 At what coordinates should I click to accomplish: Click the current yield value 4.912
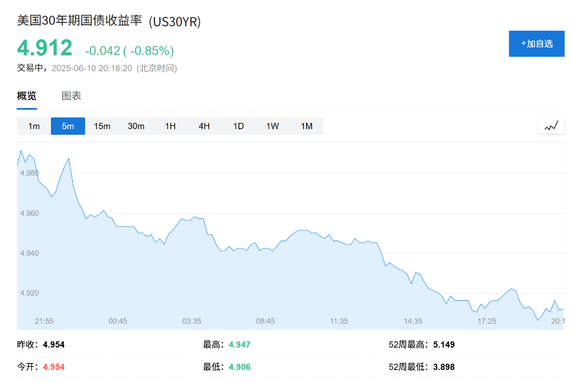pyautogui.click(x=45, y=48)
